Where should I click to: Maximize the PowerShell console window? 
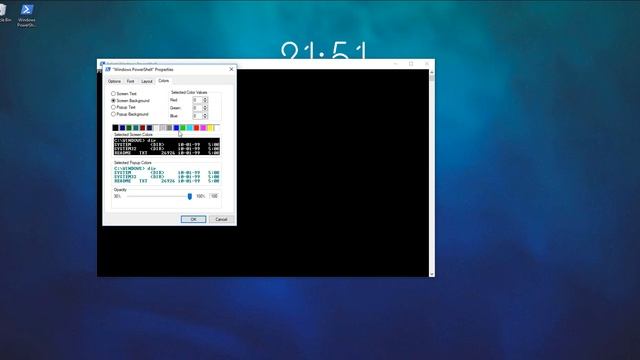coord(411,64)
